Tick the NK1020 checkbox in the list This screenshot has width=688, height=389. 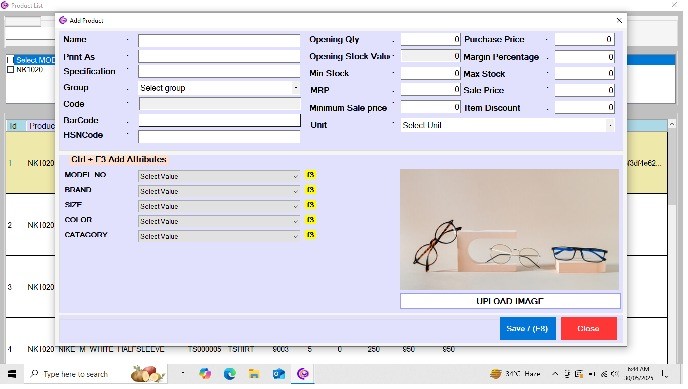(x=11, y=69)
